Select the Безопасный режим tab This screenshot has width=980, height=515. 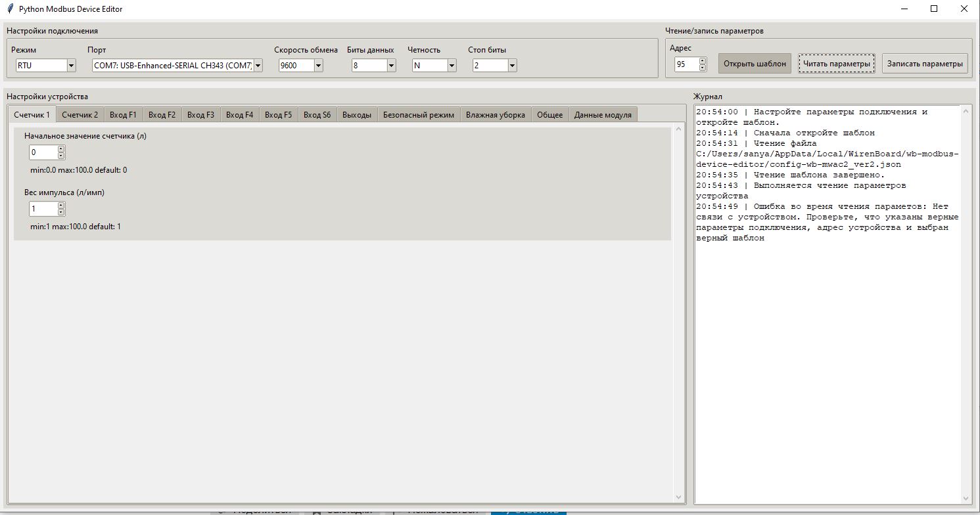[x=418, y=115]
